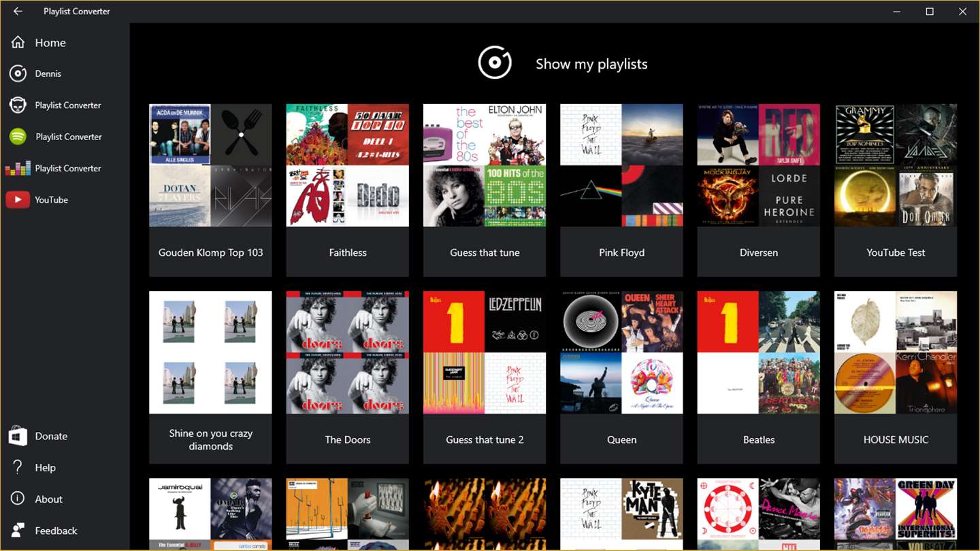Screen dimensions: 980x551
Task: Open the Beatles playlist cover
Action: (759, 352)
